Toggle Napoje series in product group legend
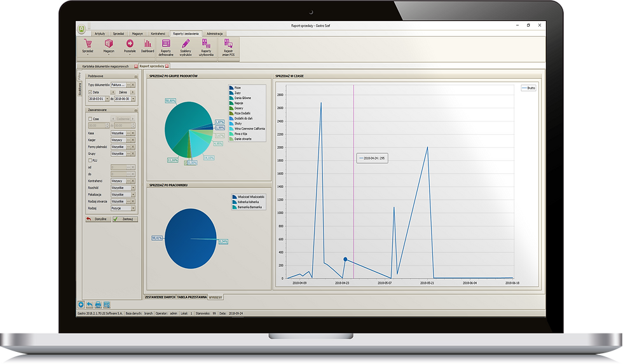The width and height of the screenshot is (623, 364). pyautogui.click(x=236, y=103)
